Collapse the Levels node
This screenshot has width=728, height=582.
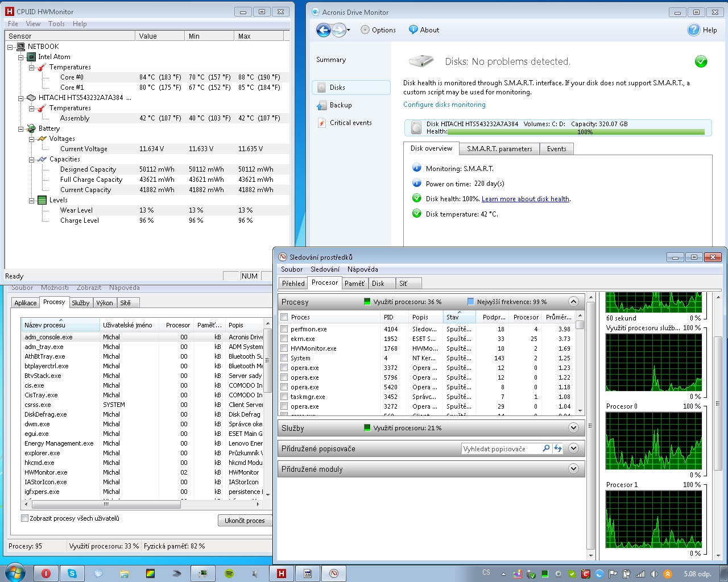[32, 201]
